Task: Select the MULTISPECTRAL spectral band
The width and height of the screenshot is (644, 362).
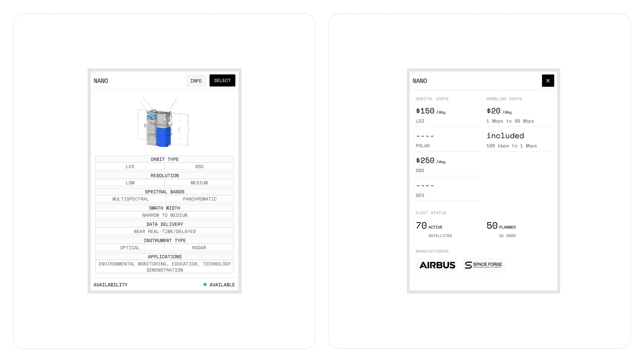Action: 130,199
